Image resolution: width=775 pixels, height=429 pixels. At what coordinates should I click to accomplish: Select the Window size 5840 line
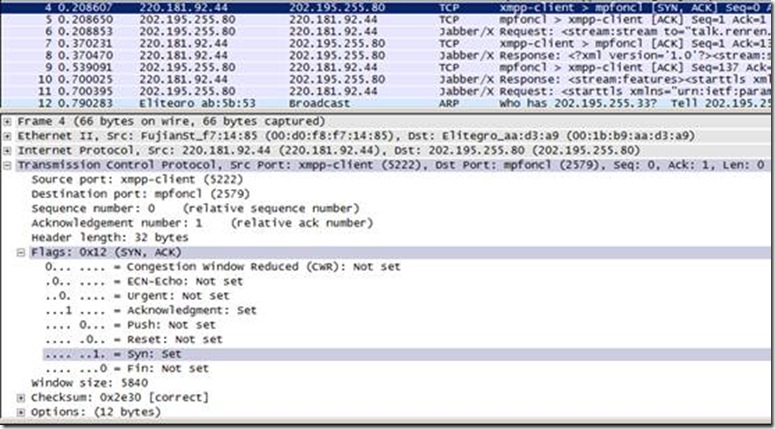[90, 383]
